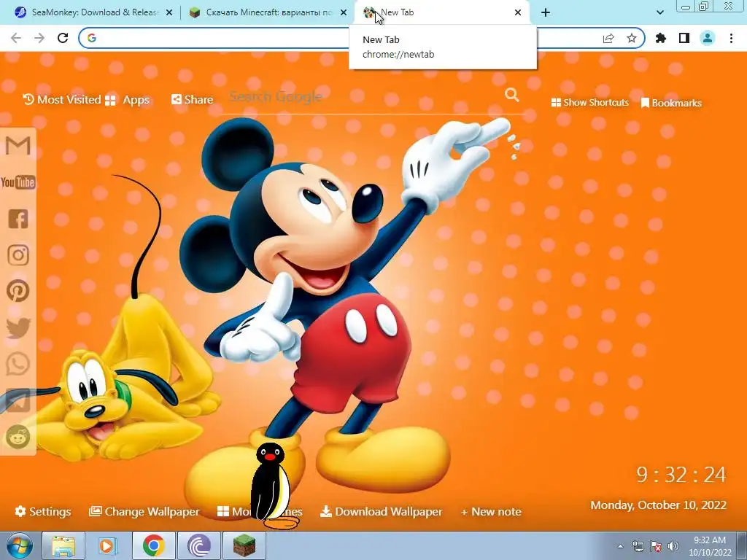This screenshot has width=747, height=560.
Task: Open Minecraft from the taskbar
Action: click(x=244, y=545)
